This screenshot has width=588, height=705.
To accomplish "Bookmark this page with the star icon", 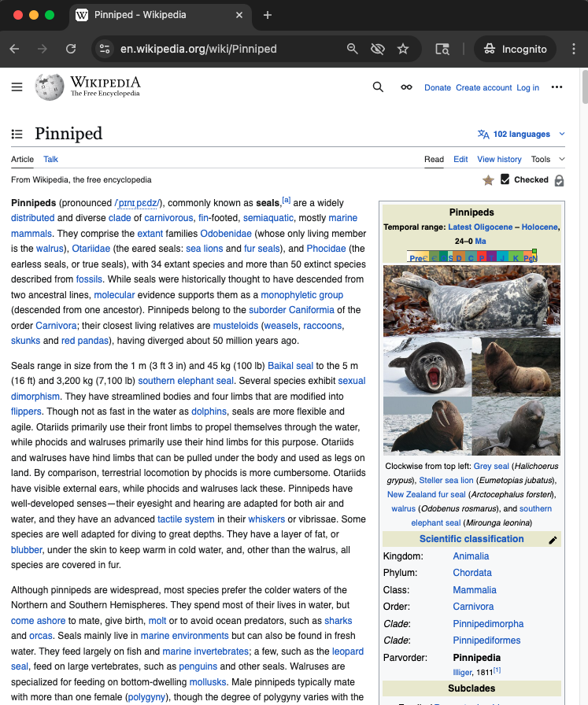I will pyautogui.click(x=403, y=49).
